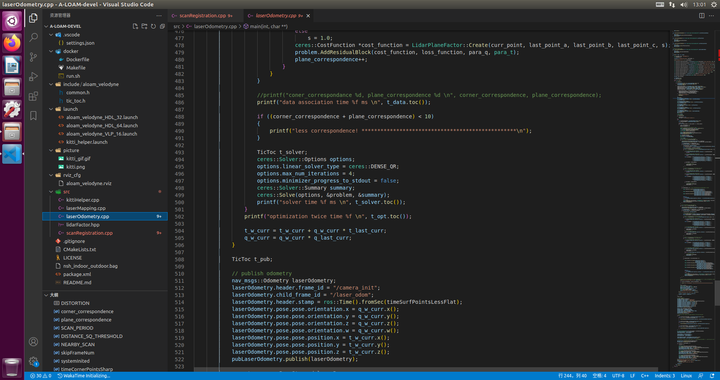The width and height of the screenshot is (720, 380).
Task: Refresh the explorer file tree
Action: point(153,26)
